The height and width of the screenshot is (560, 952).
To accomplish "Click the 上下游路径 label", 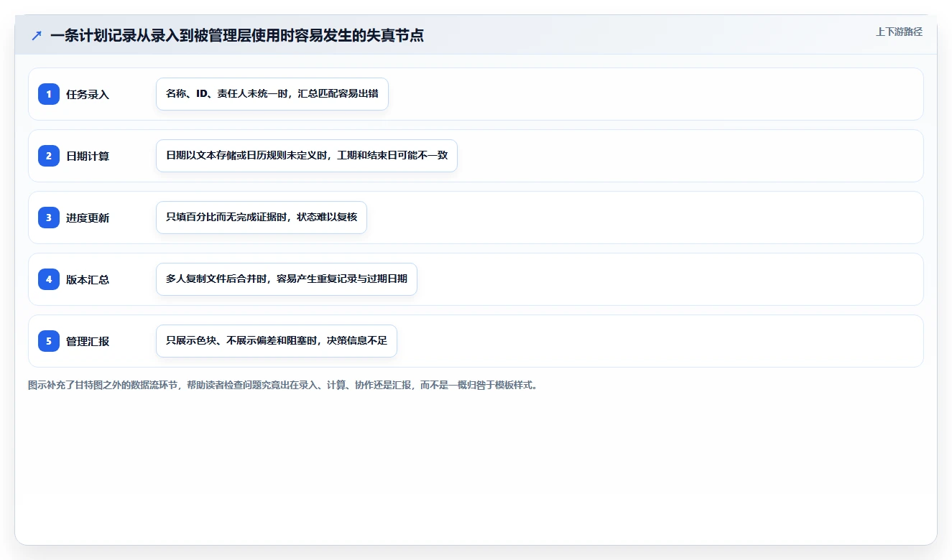I will (x=899, y=32).
